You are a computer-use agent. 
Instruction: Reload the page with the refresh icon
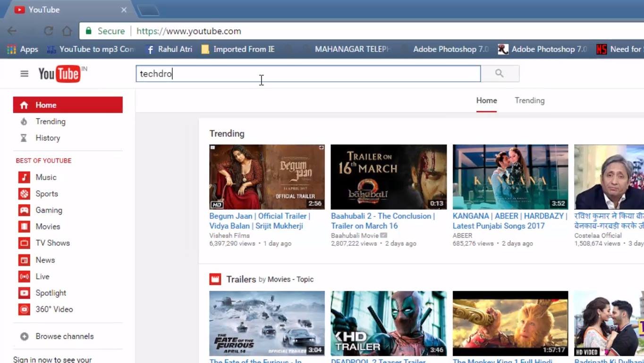48,31
